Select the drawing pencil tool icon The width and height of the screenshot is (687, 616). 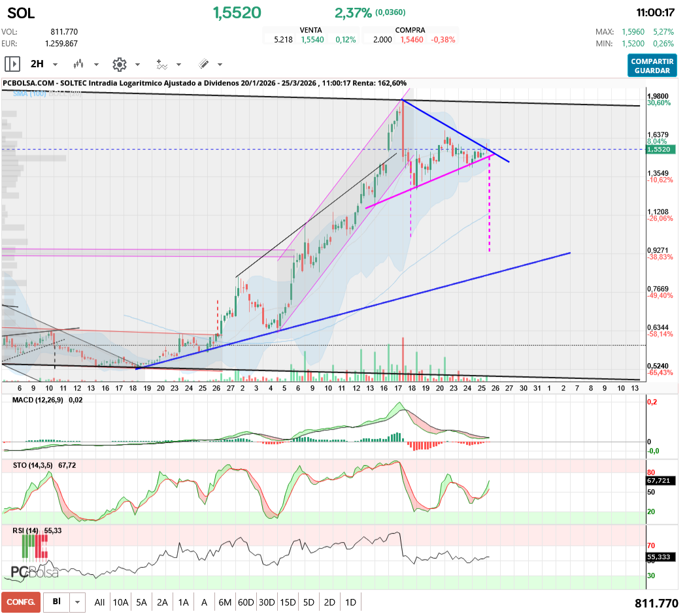tap(203, 64)
